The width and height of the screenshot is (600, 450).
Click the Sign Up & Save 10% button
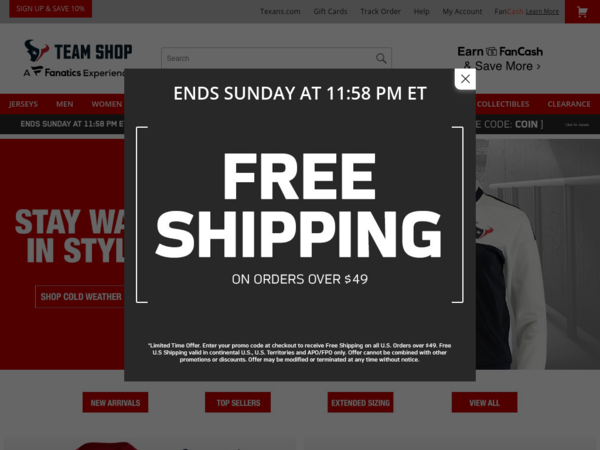pos(51,8)
